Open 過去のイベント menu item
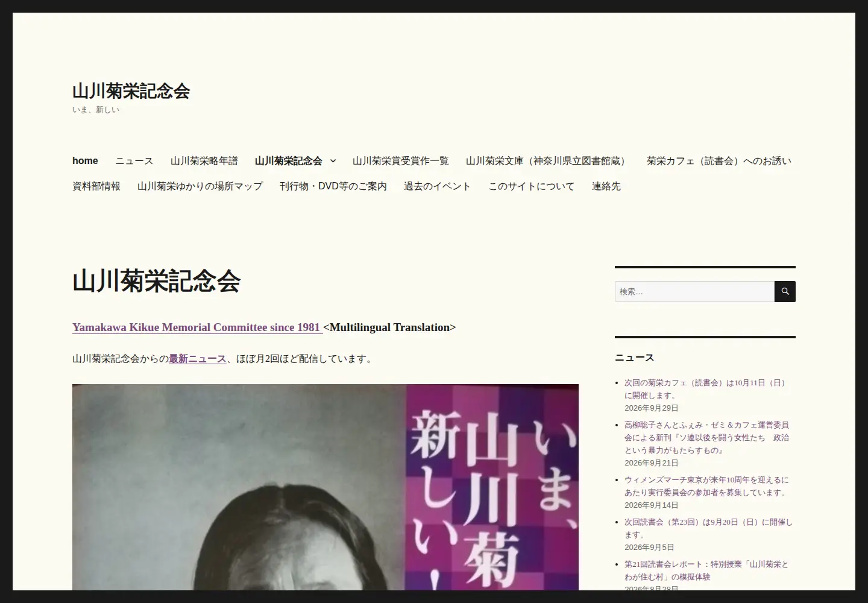The image size is (868, 603). tap(438, 186)
